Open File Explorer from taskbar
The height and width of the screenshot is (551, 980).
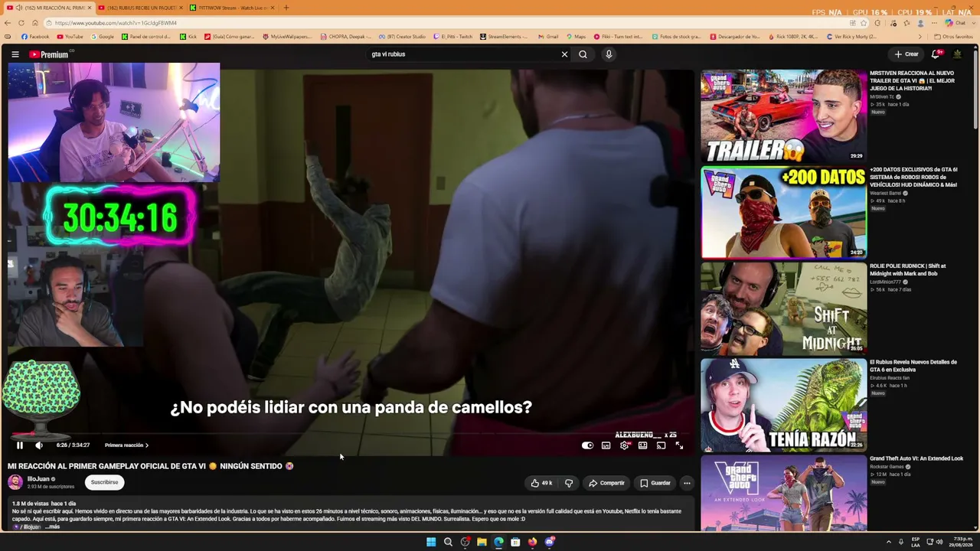point(482,542)
